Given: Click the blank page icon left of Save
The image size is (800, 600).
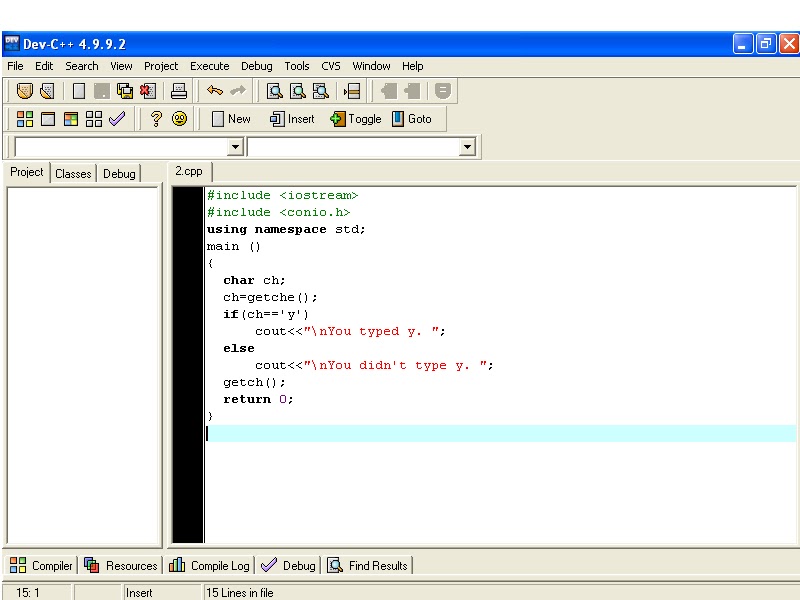Looking at the screenshot, I should (79, 91).
